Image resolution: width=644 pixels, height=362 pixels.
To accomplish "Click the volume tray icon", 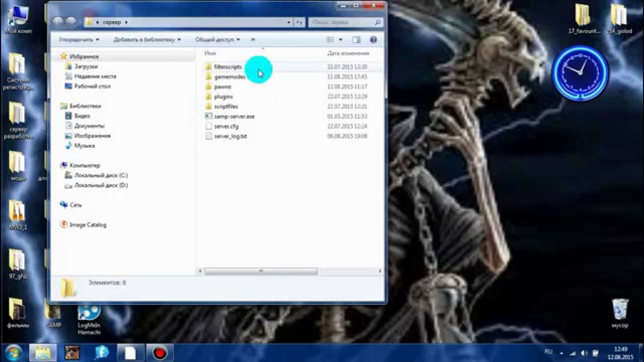I will [x=584, y=352].
